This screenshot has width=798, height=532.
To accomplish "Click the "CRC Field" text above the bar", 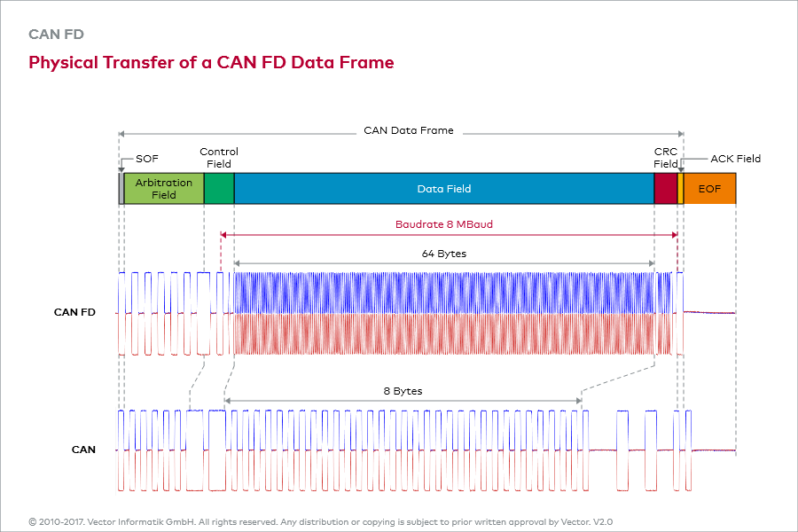I will 666,158.
